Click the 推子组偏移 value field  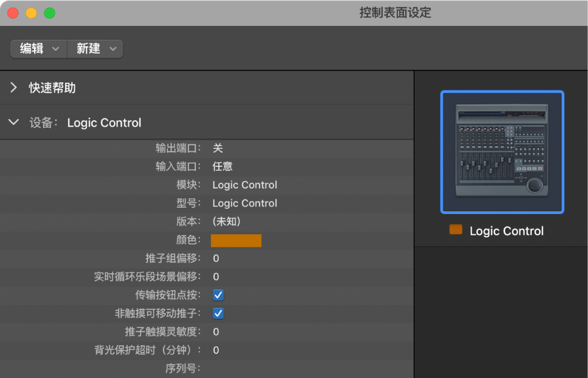coord(217,258)
